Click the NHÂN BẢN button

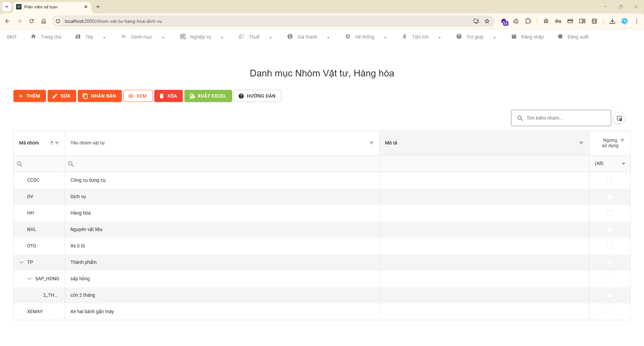[100, 96]
